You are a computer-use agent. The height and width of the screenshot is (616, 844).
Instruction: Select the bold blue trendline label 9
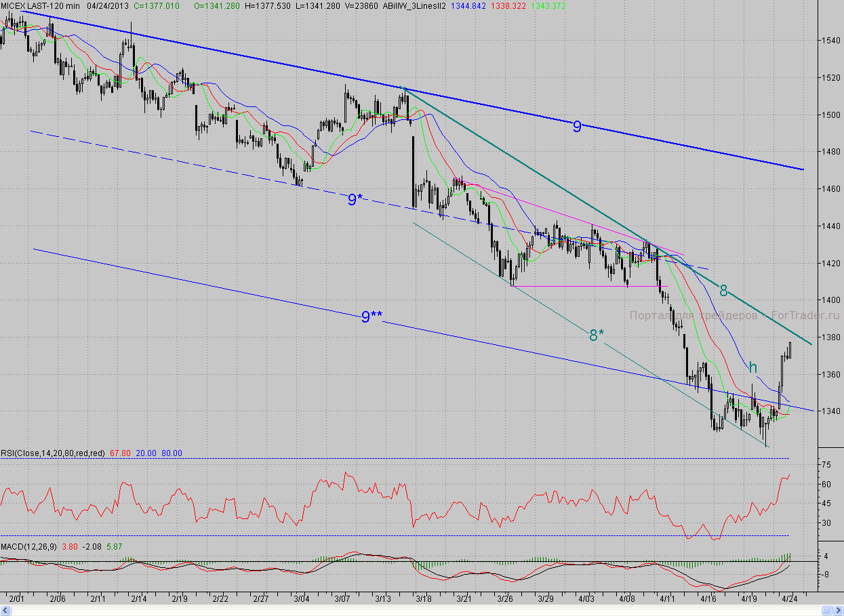[577, 126]
